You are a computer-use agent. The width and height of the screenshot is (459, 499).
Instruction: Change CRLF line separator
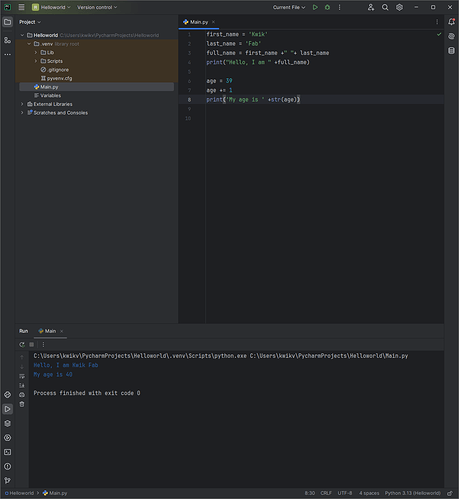(x=326, y=493)
